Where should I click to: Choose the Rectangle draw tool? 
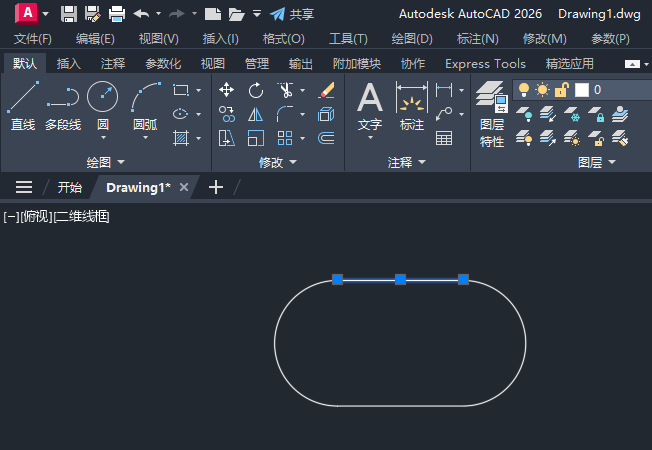(181, 90)
